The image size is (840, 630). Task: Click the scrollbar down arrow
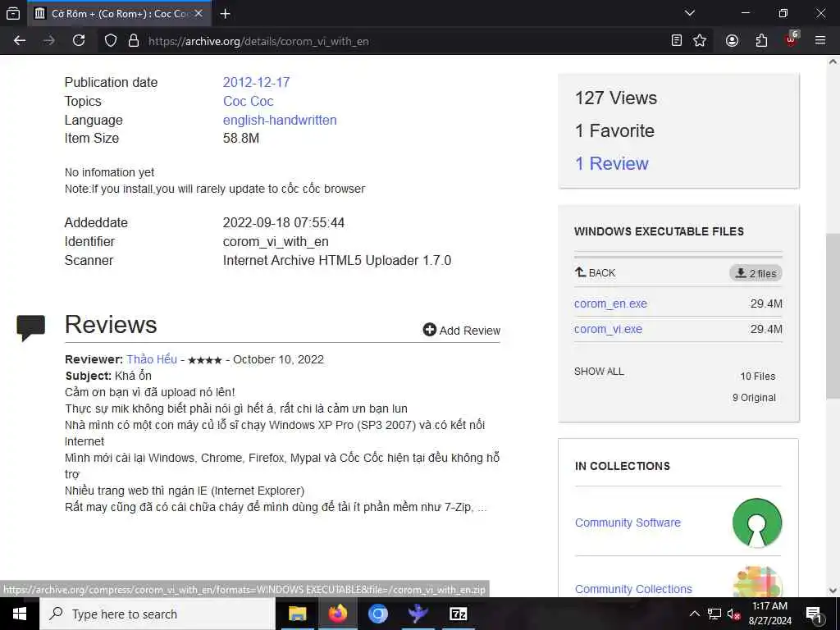(x=832, y=591)
